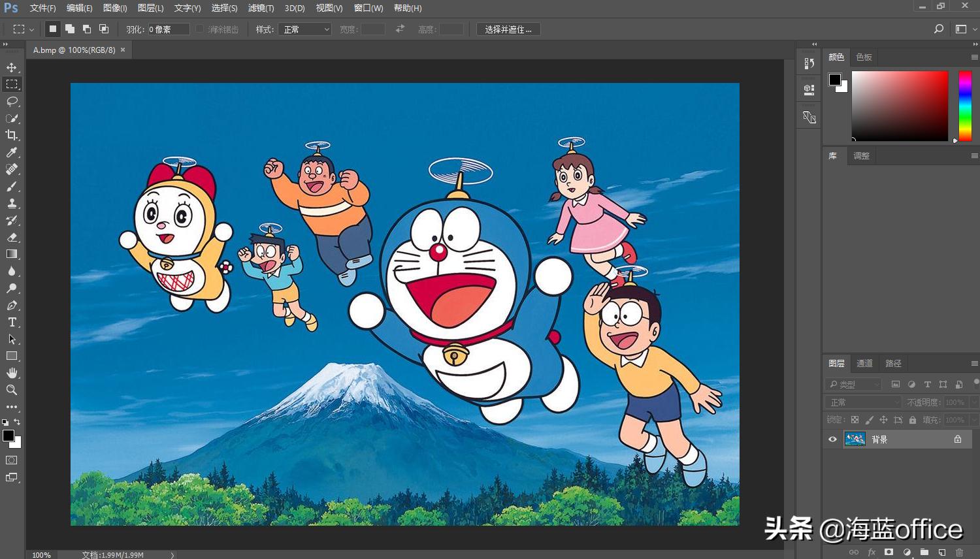Select the Horizontal Type tool
Viewport: 980px width, 559px height.
11,322
